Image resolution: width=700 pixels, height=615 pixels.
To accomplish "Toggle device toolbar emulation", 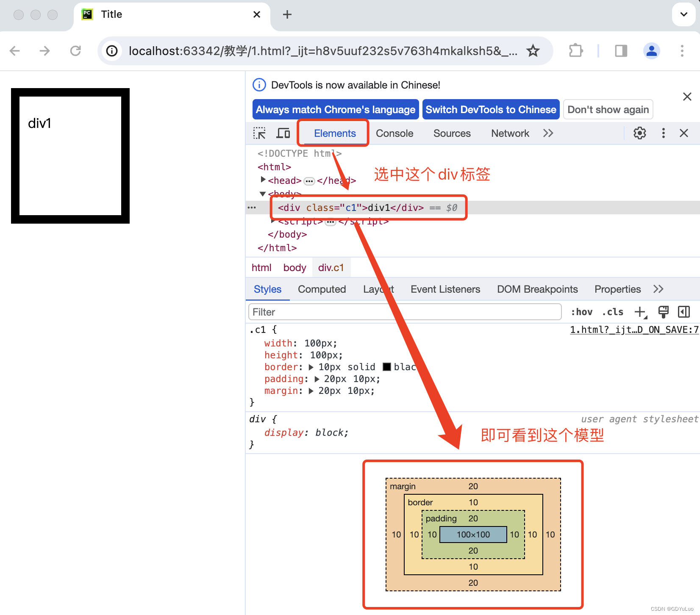I will pos(283,133).
